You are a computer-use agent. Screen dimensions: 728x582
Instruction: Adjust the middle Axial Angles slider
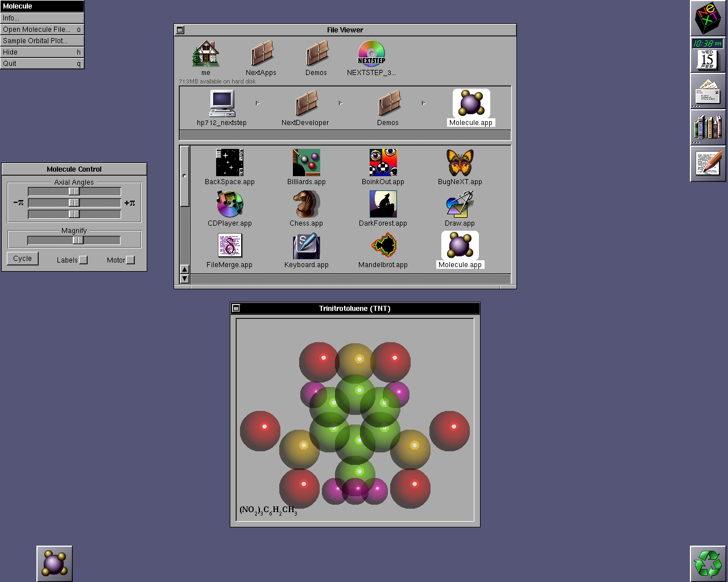click(75, 203)
